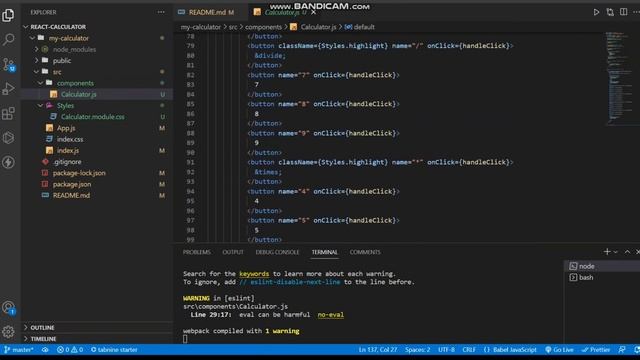The width and height of the screenshot is (640, 360).
Task: Open the Accounts icon in activity bar
Action: tap(8, 307)
